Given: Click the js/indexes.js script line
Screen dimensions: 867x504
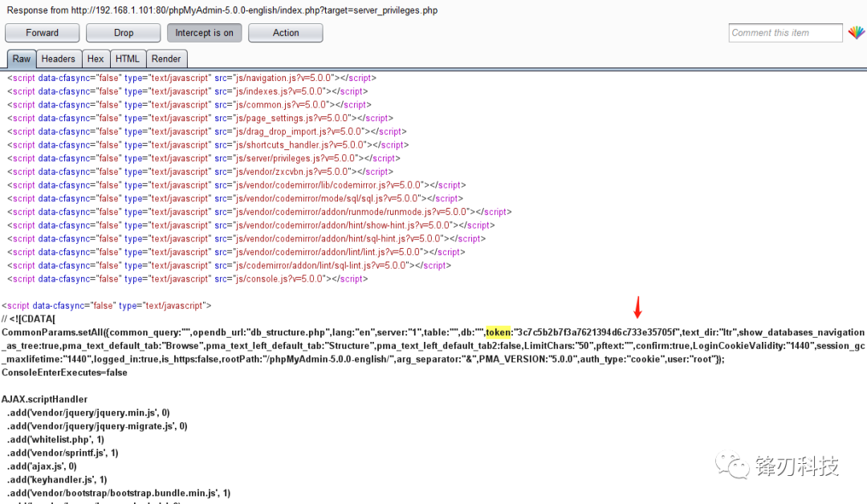Looking at the screenshot, I should tap(187, 91).
